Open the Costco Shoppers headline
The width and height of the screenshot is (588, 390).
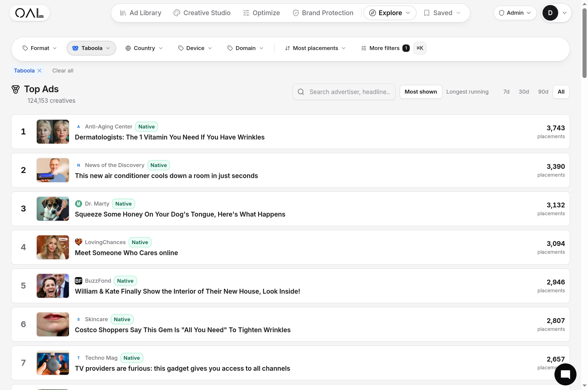click(183, 330)
